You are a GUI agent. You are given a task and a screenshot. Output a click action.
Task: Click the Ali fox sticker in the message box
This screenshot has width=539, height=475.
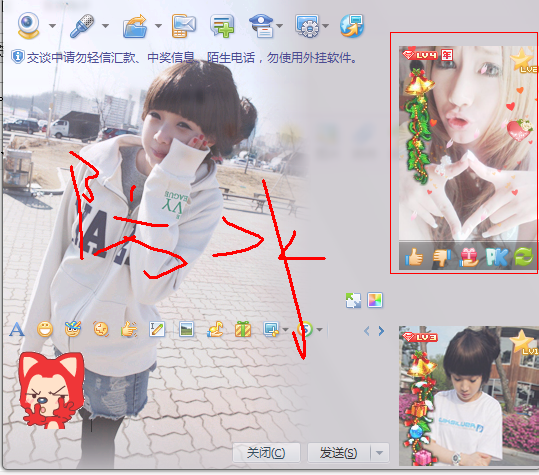(51, 390)
